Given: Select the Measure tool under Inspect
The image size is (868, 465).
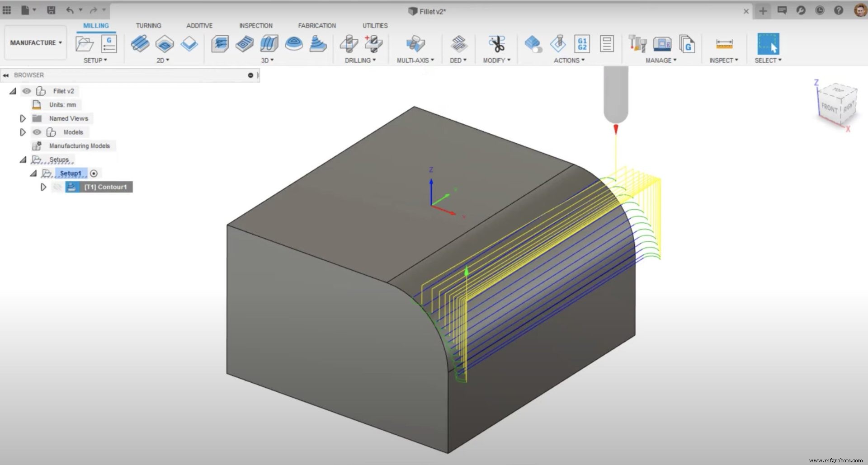Looking at the screenshot, I should pos(724,44).
